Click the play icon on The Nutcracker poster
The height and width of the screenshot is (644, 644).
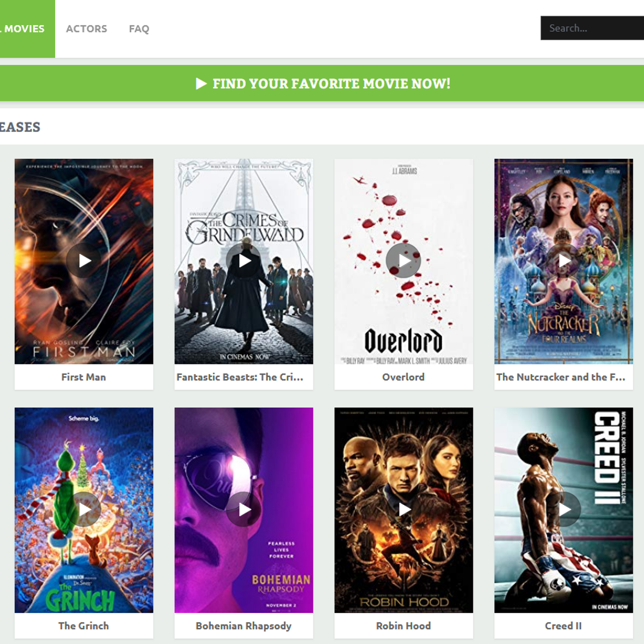(564, 261)
